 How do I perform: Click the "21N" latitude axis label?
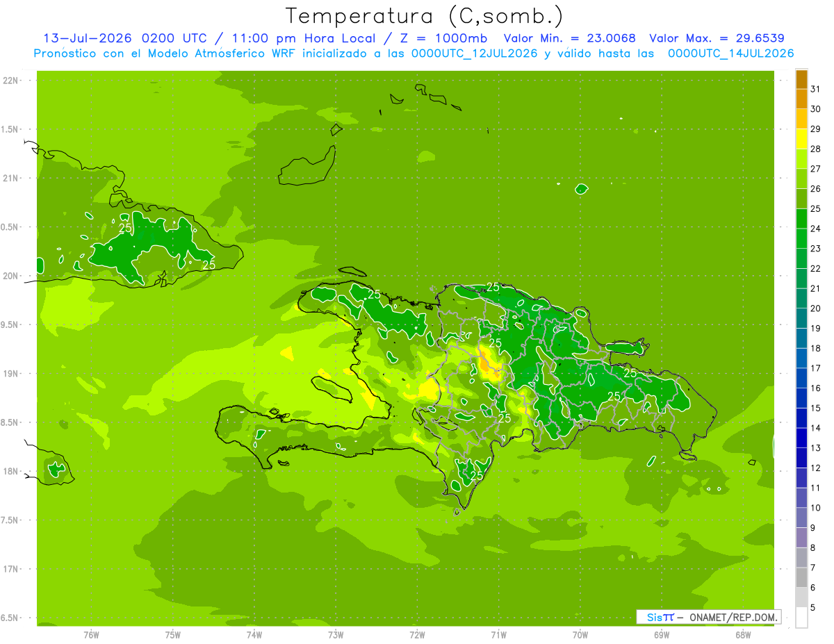coord(10,179)
